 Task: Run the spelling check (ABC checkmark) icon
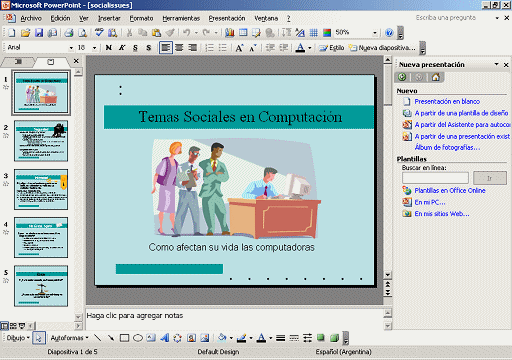(99, 33)
